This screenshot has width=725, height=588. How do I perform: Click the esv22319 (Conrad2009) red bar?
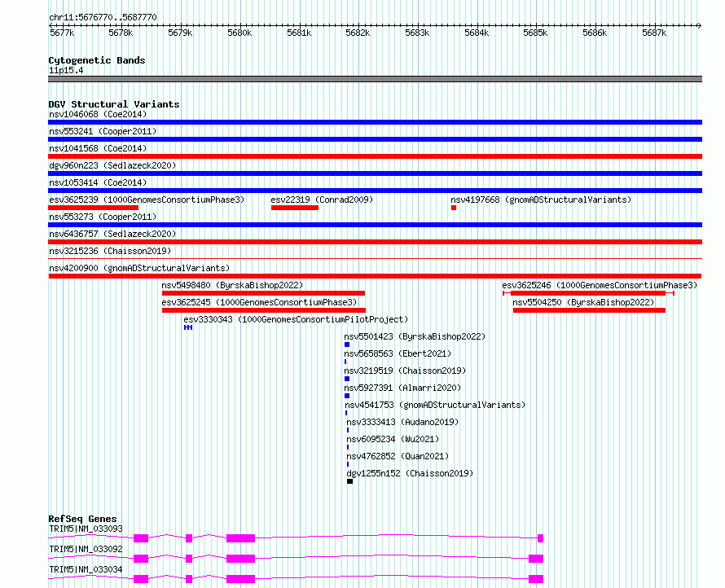coord(295,208)
